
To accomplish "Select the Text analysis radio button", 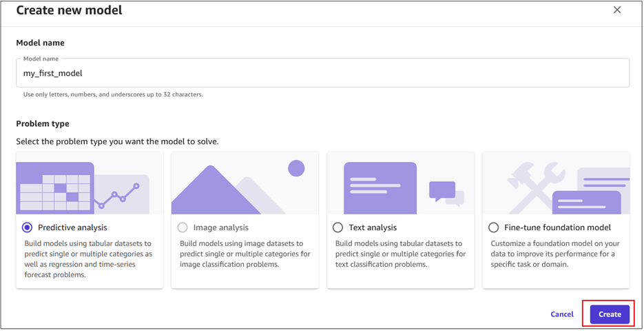I will 337,227.
